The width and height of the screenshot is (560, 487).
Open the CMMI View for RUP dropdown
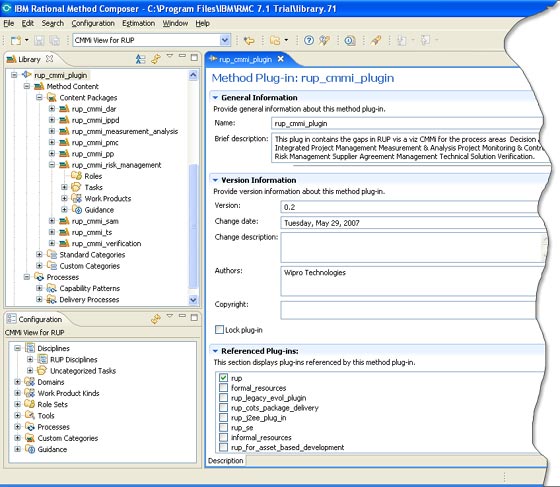point(225,40)
